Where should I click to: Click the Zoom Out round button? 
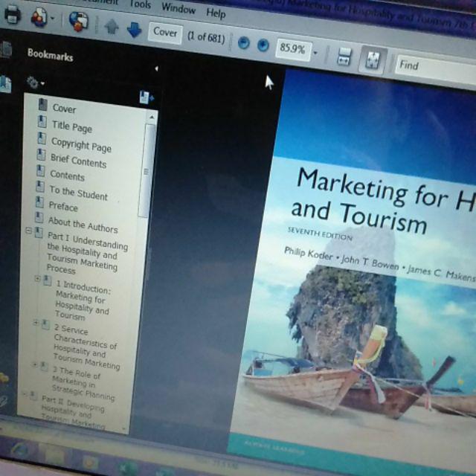[x=244, y=42]
